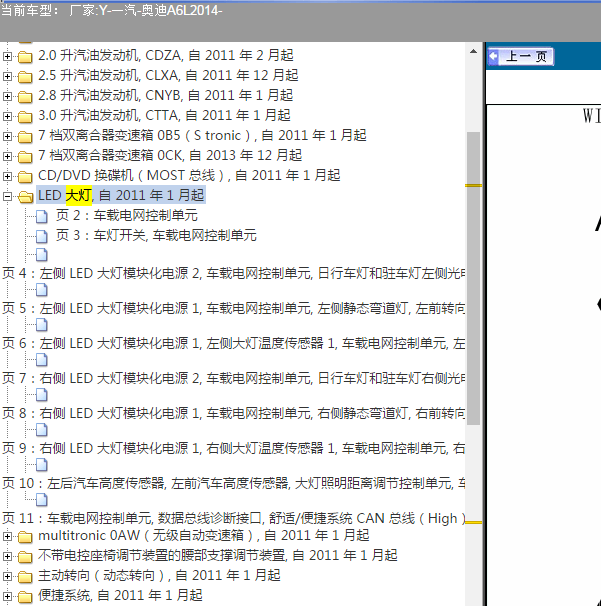Image resolution: width=601 pixels, height=606 pixels.
Task: Click folder icon of 2.0 升汽油发动机 CDZA
Action: [x=25, y=57]
